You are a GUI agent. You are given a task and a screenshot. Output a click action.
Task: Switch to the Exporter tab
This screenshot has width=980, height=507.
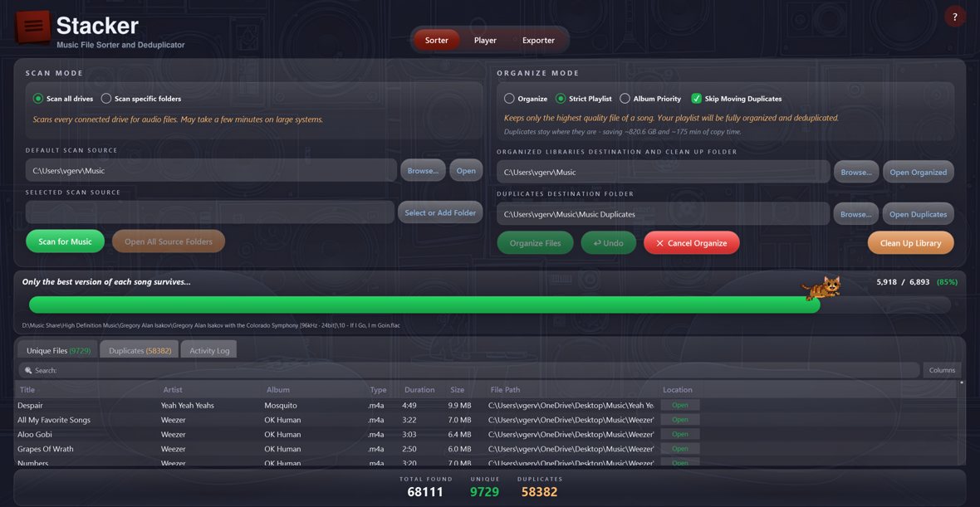coord(538,40)
